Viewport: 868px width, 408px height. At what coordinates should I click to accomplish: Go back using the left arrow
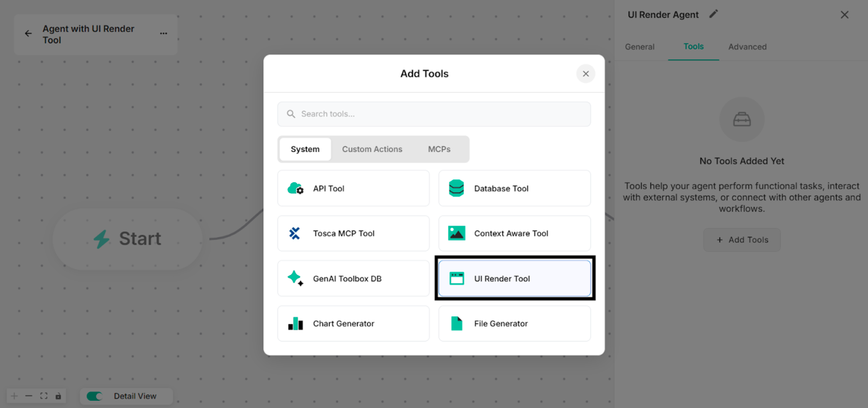(28, 34)
